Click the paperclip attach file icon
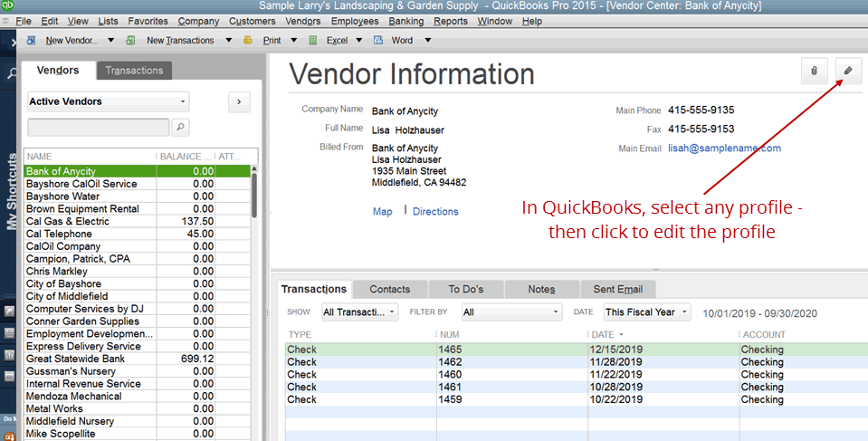 (815, 71)
